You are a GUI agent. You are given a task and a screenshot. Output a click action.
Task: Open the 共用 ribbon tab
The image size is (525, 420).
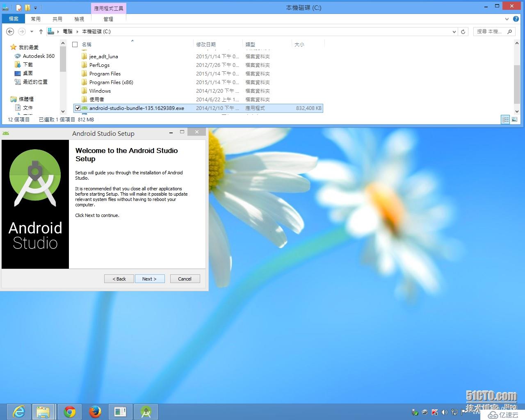(x=57, y=19)
